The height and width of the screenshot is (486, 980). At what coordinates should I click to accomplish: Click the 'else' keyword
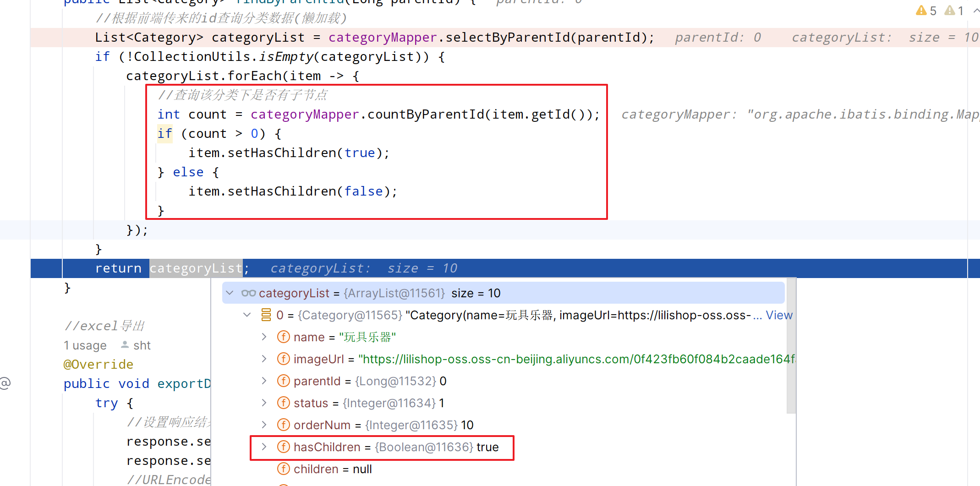point(188,172)
